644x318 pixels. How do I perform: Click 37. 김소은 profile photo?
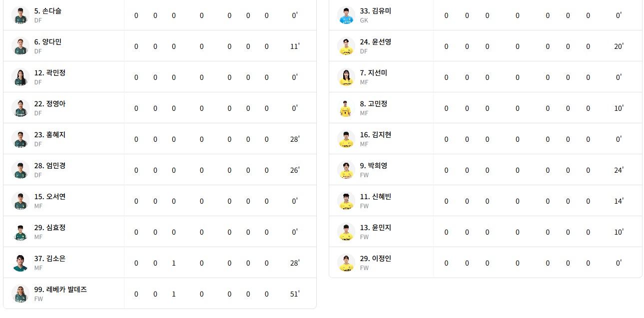(x=20, y=263)
